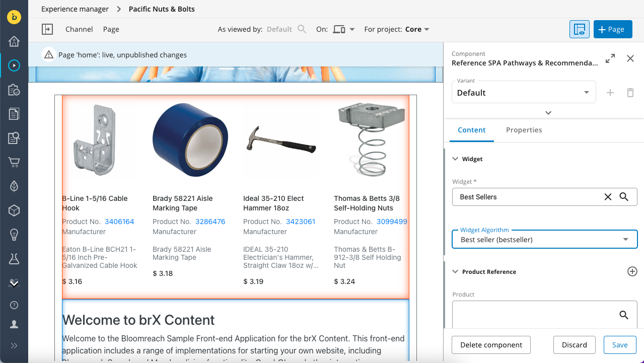Click the Bloomreach yellow logo icon
This screenshot has width=644, height=363.
click(x=14, y=16)
